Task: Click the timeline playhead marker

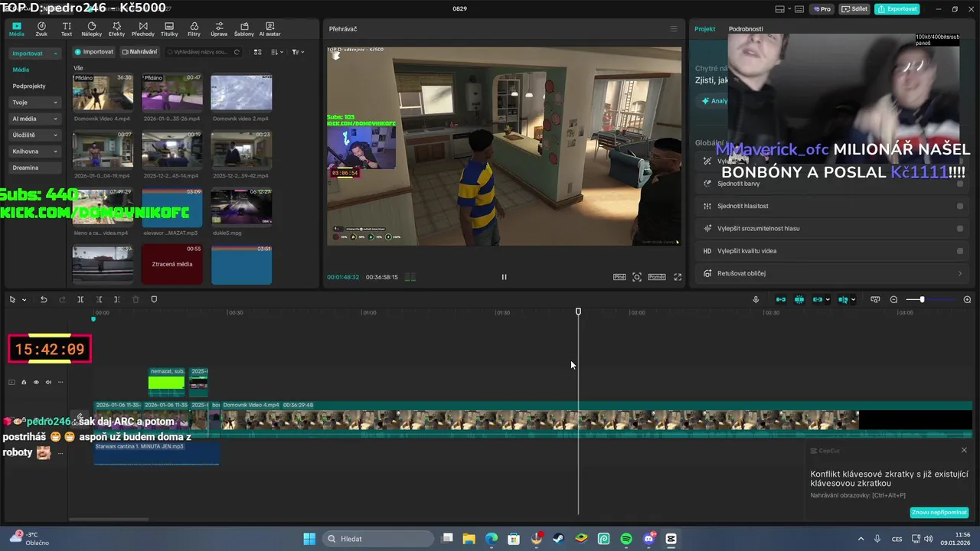Action: click(578, 311)
